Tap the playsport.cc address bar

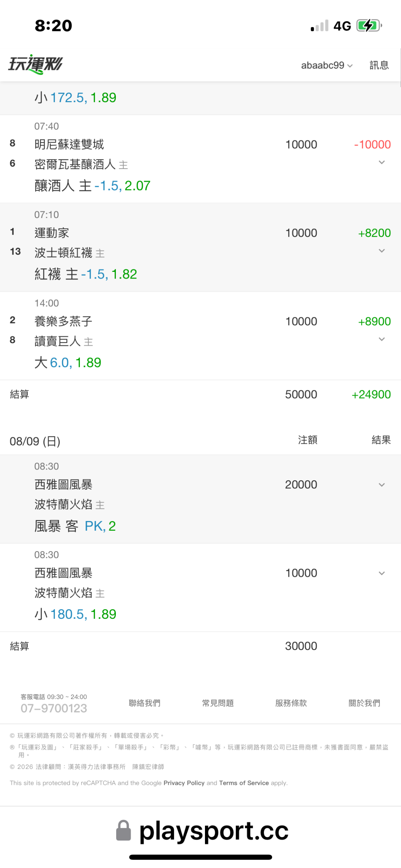pos(202,831)
